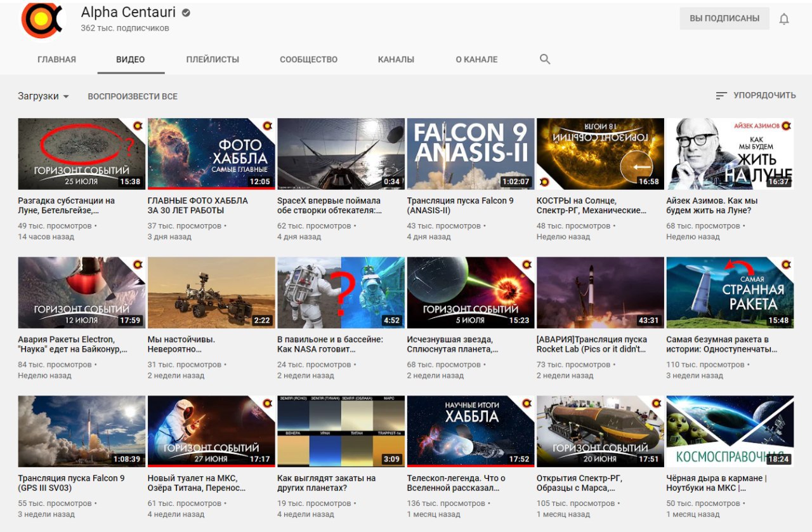The width and height of the screenshot is (812, 532).
Task: Click title Телескоп-легенда. Что о Вселенной рассказал
Action: point(456,483)
